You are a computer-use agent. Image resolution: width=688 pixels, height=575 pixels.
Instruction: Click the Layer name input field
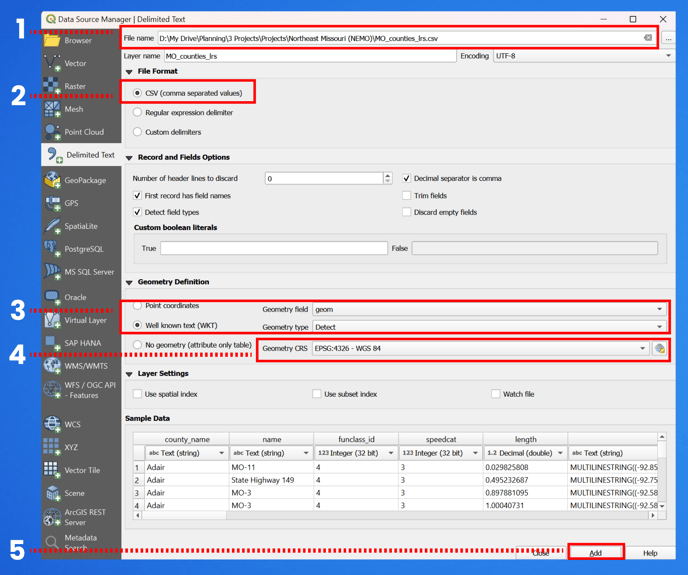pyautogui.click(x=310, y=56)
